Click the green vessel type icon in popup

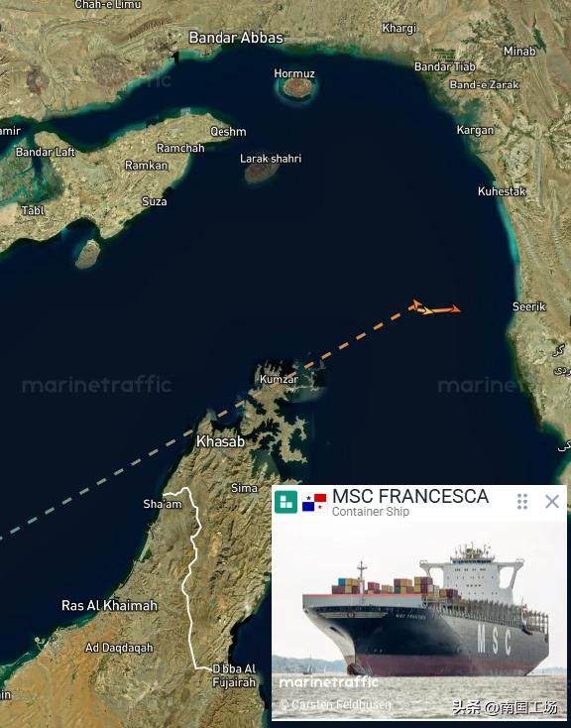coord(285,502)
